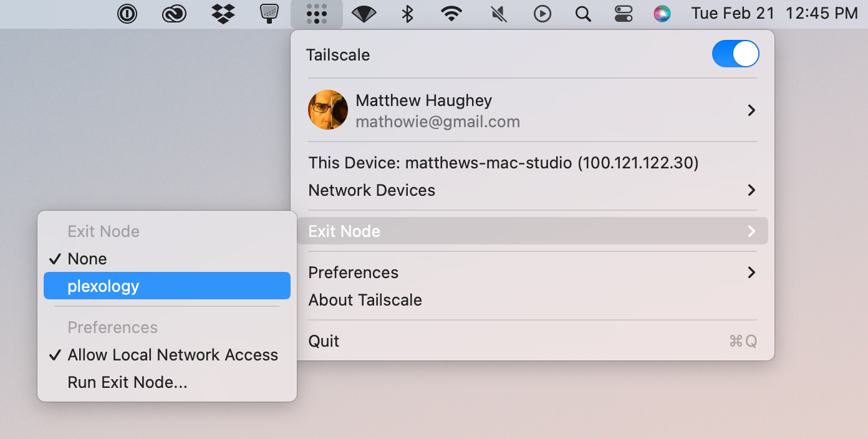Select plexology as the exit node
The image size is (868, 439).
[x=167, y=286]
